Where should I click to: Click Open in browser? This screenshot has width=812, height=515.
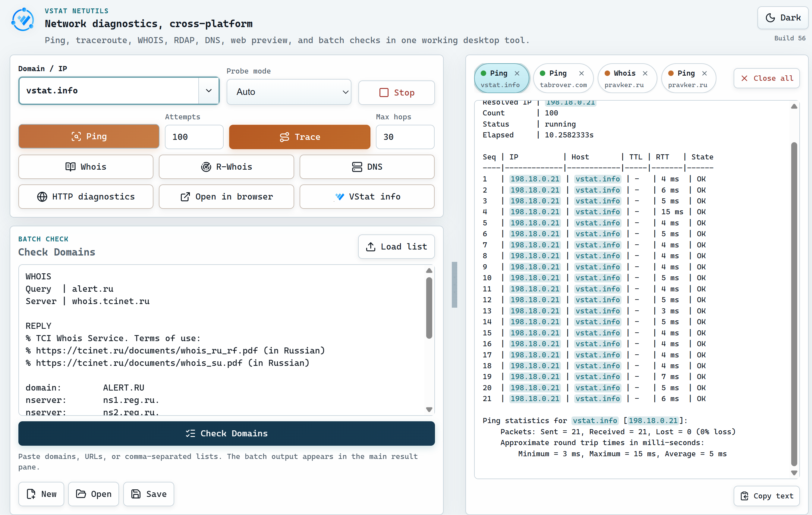tap(226, 196)
